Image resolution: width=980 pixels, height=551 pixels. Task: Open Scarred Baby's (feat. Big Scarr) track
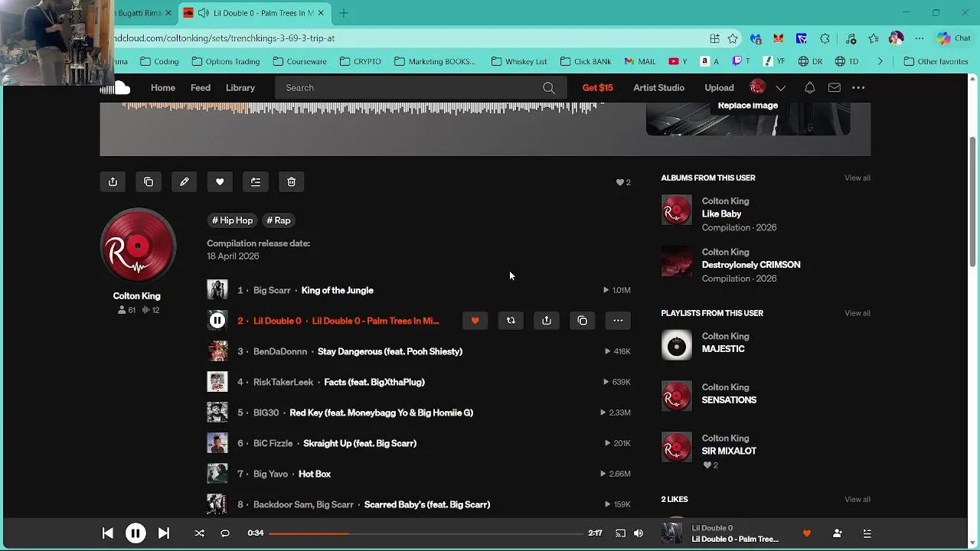coord(427,504)
